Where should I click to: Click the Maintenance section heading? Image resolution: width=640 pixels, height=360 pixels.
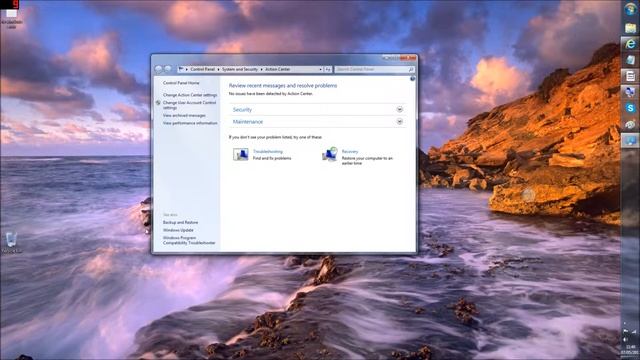click(x=248, y=122)
